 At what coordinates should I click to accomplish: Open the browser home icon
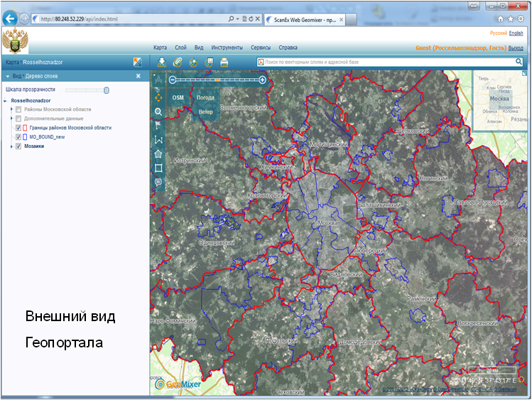501,19
